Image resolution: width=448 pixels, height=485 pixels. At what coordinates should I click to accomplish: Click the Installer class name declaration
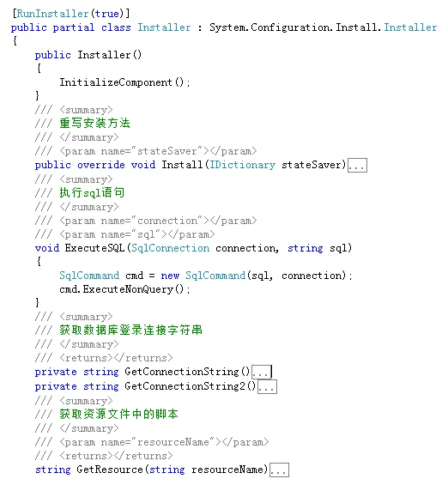point(164,27)
